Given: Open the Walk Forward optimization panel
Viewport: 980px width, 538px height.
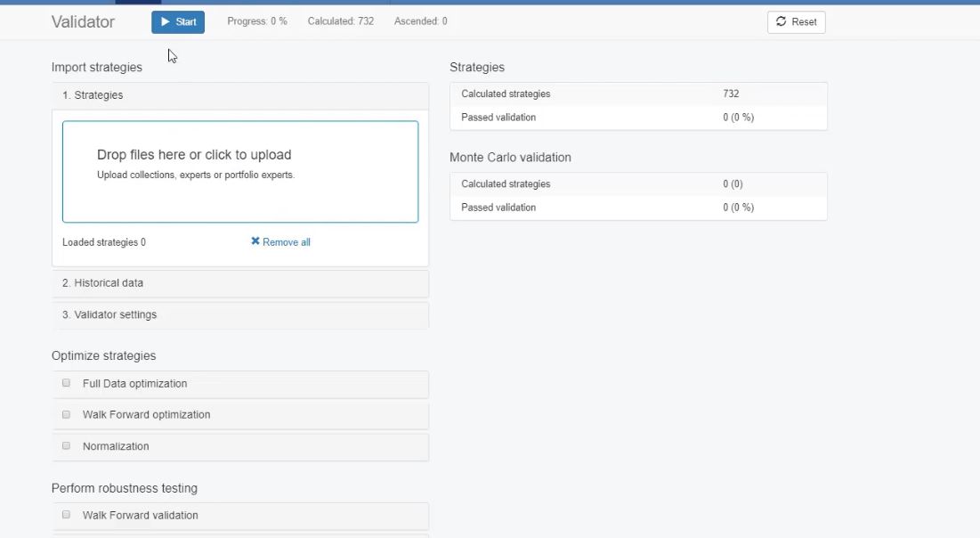Looking at the screenshot, I should tap(147, 415).
